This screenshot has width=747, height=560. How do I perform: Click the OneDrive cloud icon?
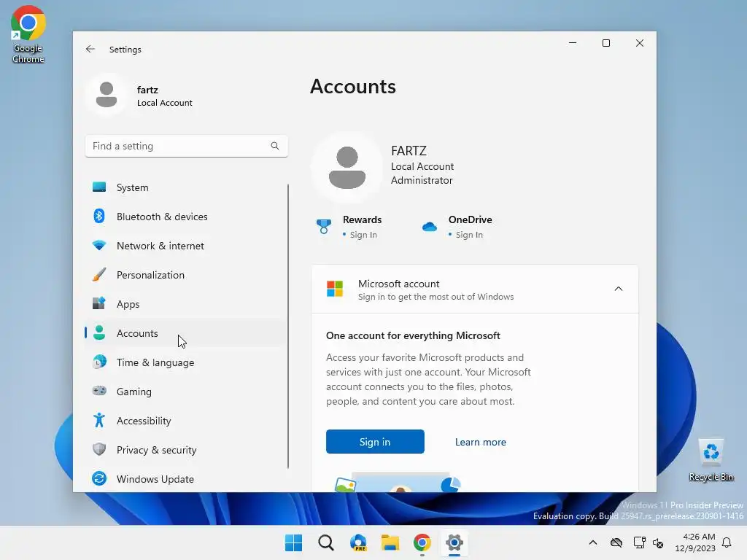pos(429,227)
